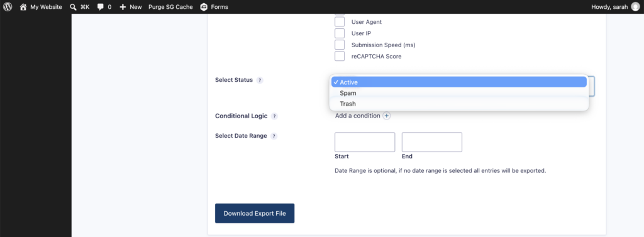Open the Howdy, sarah account menu
644x237 pixels.
615,7
